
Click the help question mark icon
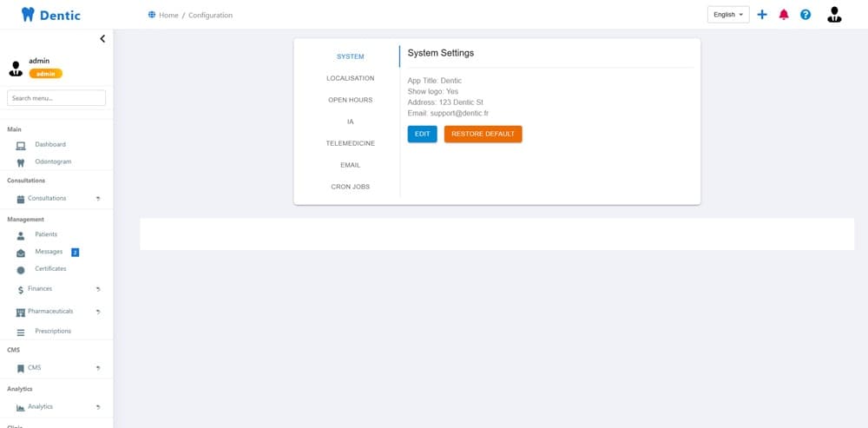coord(806,15)
